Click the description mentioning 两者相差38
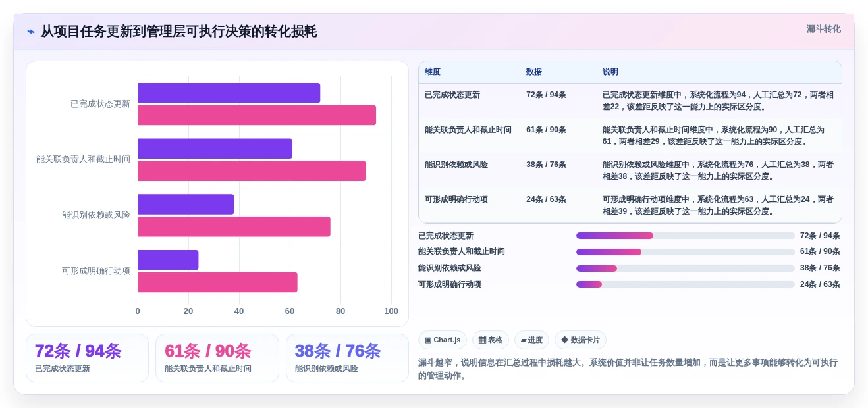Viewport: 868px width, 408px height. 718,170
